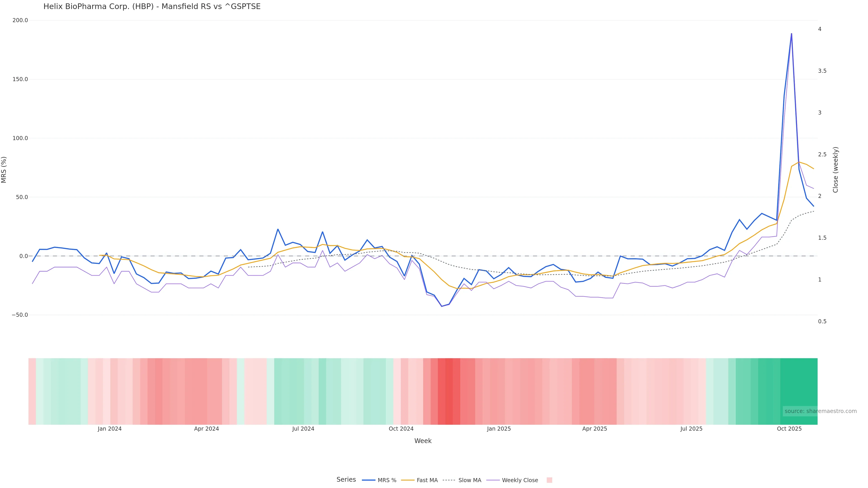Select the Oct 2025 x-axis tick label

(789, 429)
